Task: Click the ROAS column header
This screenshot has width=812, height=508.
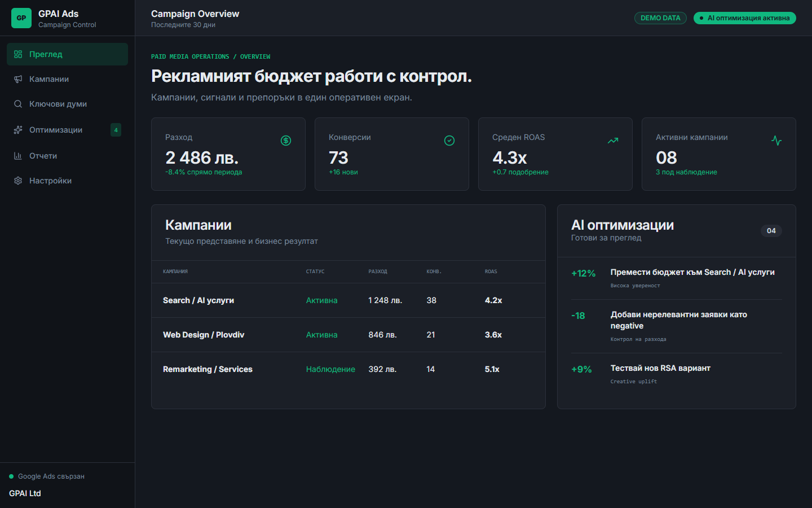Action: tap(491, 271)
